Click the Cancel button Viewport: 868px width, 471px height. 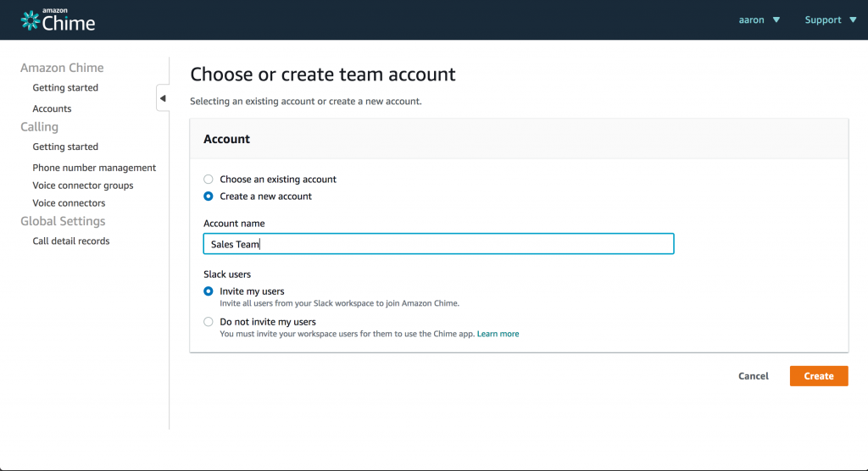tap(754, 376)
